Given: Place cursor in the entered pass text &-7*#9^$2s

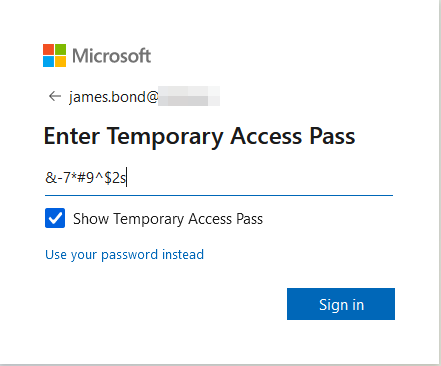Looking at the screenshot, I should (86, 178).
